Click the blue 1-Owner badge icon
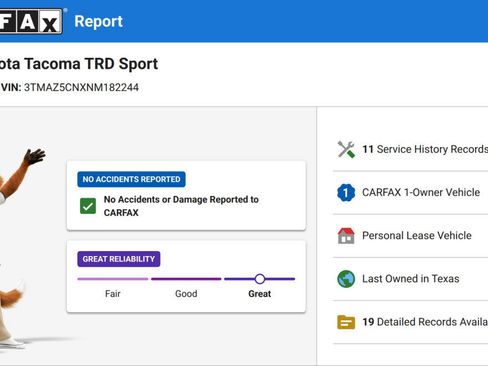Screen dimensions: 488x366 tap(346, 193)
